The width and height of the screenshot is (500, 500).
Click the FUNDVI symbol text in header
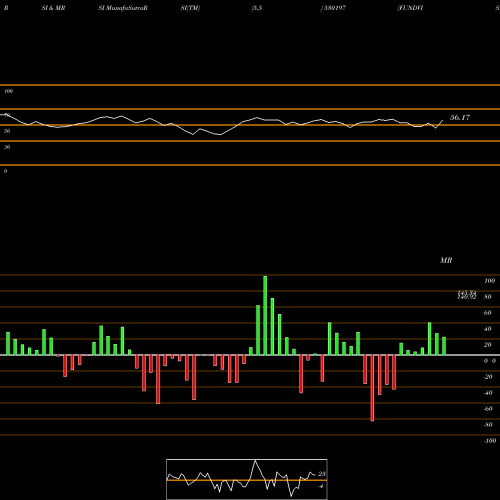[410, 8]
